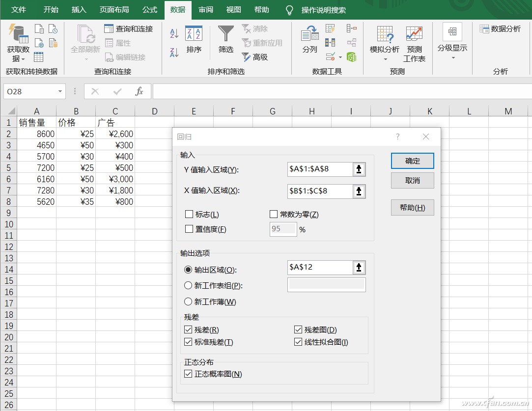Select cell C6 with ¥3,000
The width and height of the screenshot is (532, 411).
pyautogui.click(x=115, y=179)
